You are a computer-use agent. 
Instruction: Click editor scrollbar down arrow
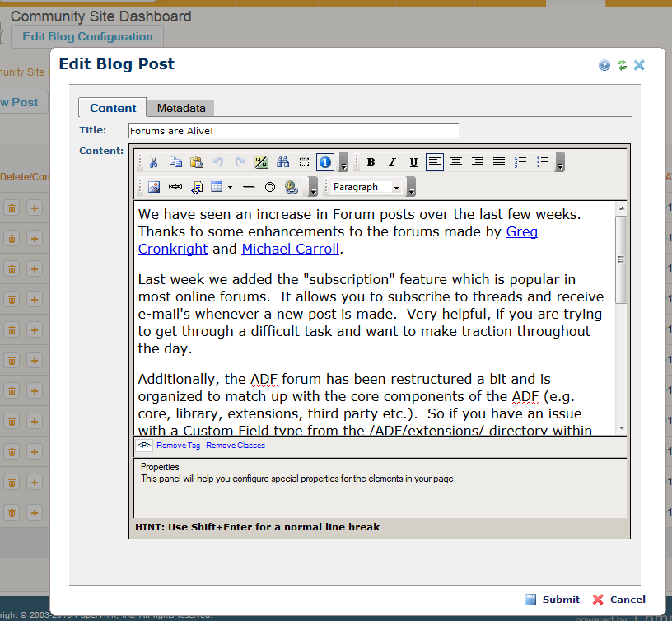[x=622, y=427]
